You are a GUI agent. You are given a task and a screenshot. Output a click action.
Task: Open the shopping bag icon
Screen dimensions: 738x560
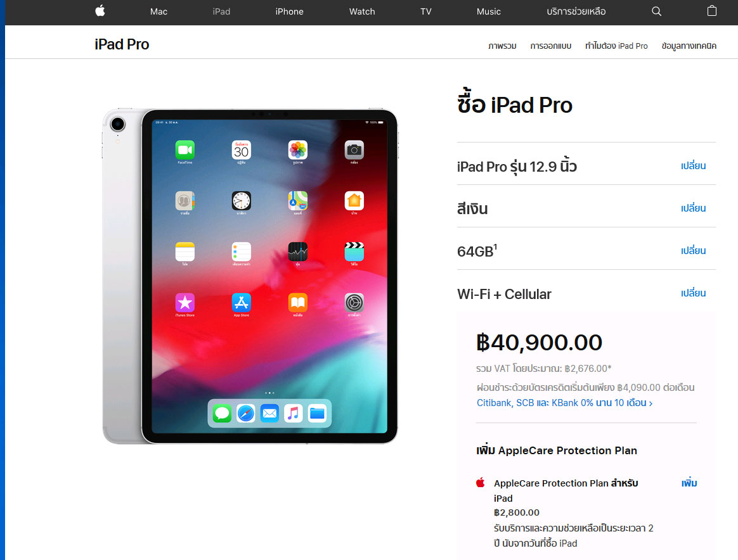(711, 11)
